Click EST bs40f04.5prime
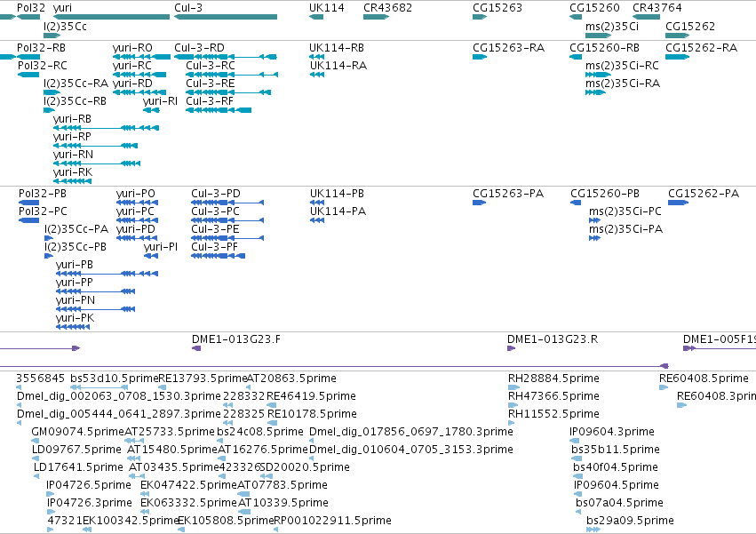This screenshot has width=756, height=534. tap(577, 476)
